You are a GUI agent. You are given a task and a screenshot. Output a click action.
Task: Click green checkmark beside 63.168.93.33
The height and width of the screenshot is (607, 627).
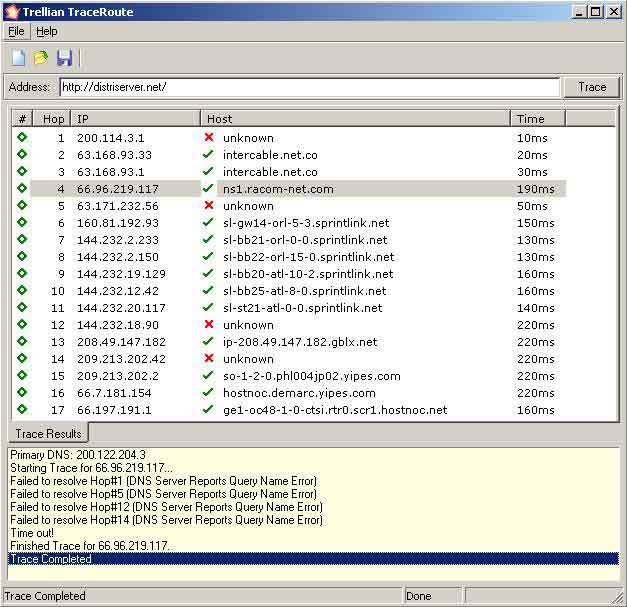pyautogui.click(x=208, y=154)
